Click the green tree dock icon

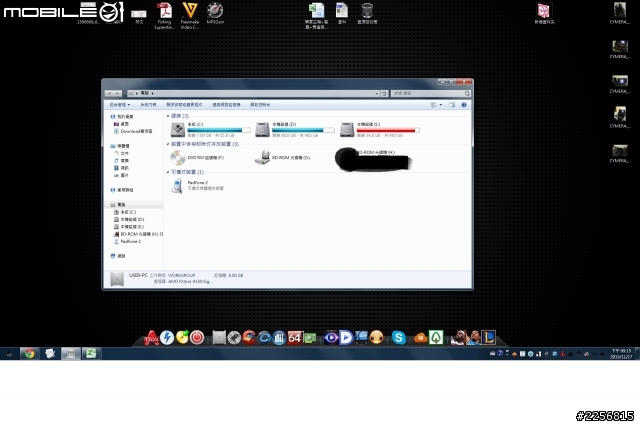436,337
